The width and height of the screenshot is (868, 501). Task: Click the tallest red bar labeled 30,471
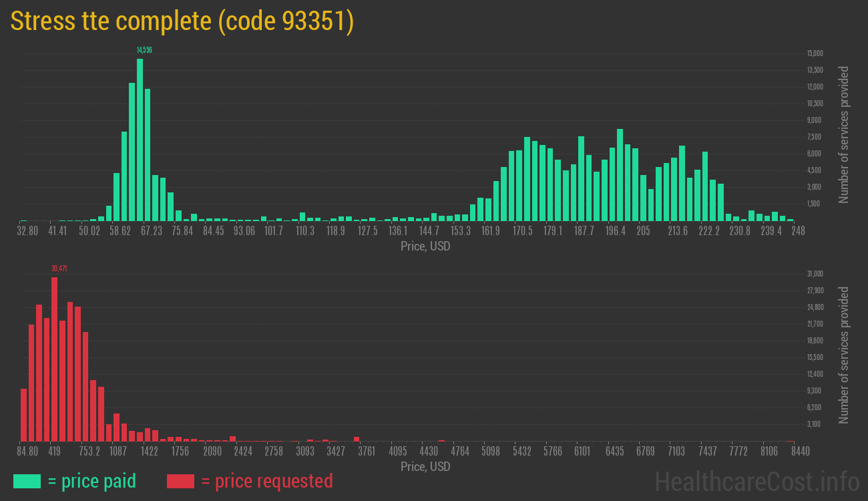(x=54, y=359)
